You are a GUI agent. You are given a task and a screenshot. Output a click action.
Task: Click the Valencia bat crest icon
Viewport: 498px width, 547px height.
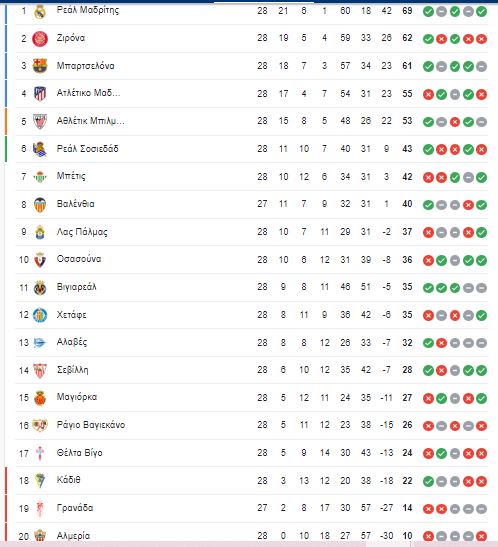tap(40, 204)
